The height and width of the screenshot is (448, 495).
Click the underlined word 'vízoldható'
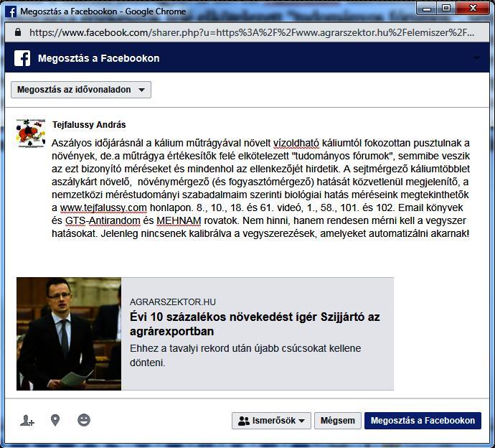pyautogui.click(x=296, y=143)
